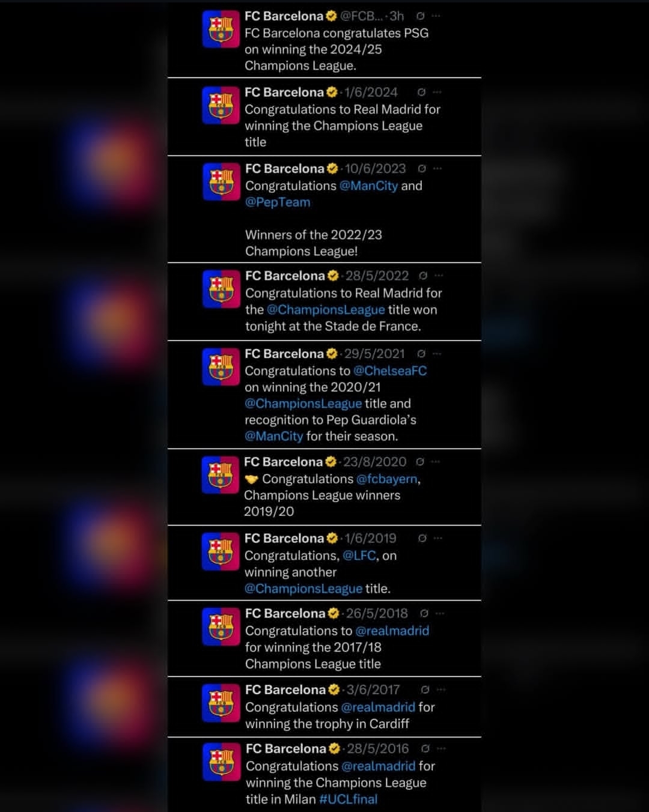The height and width of the screenshot is (812, 649).
Task: Click the Grok icon on the 26/5/2018 tweet
Action: coord(424,613)
